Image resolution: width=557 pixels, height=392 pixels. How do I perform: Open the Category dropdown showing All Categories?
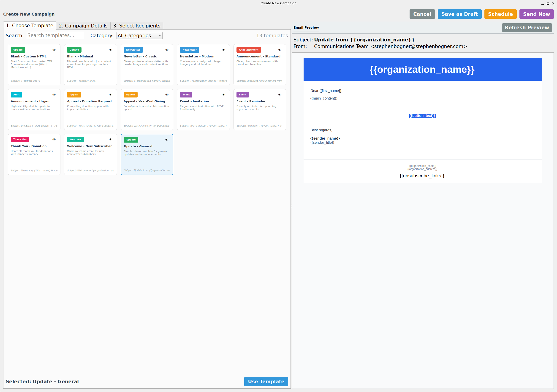139,35
